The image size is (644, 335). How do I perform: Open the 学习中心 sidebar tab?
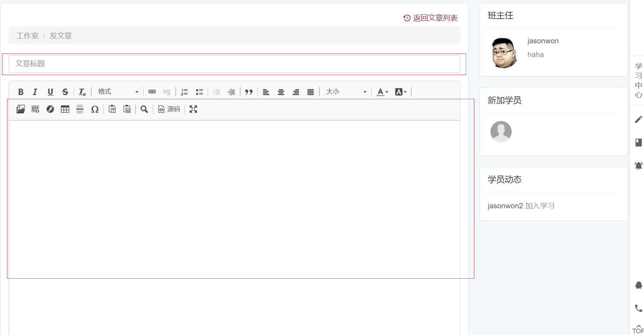(638, 80)
